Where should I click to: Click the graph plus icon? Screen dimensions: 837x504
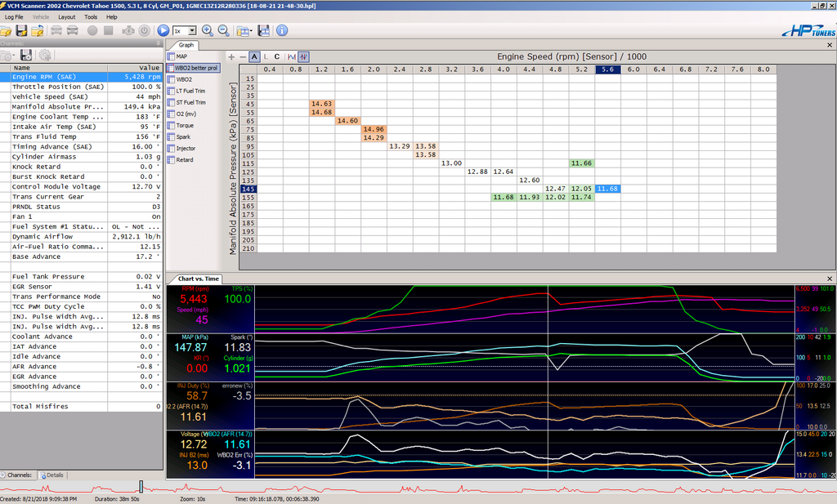pyautogui.click(x=231, y=56)
